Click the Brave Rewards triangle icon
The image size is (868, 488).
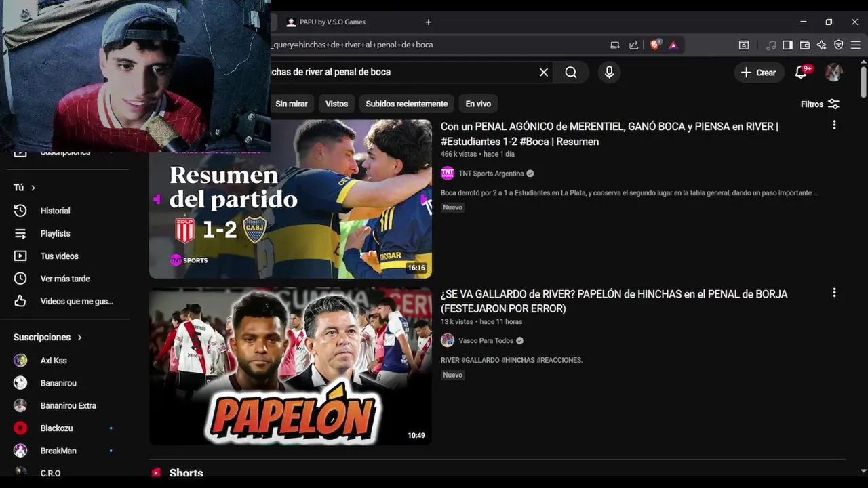click(x=673, y=45)
